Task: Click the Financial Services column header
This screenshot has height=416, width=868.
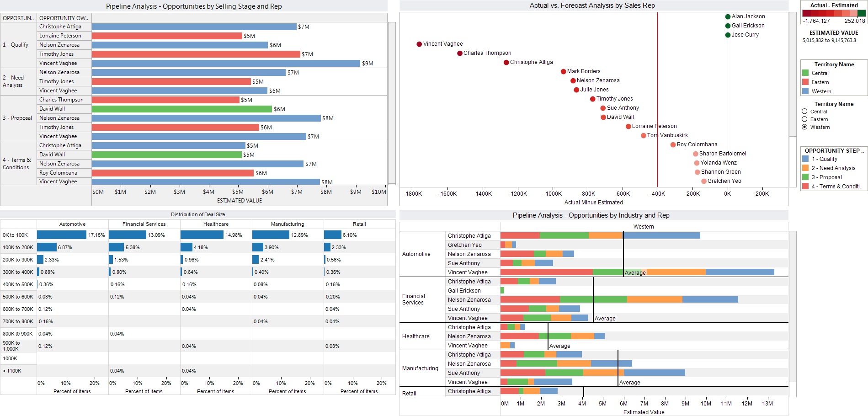Action: [x=144, y=224]
